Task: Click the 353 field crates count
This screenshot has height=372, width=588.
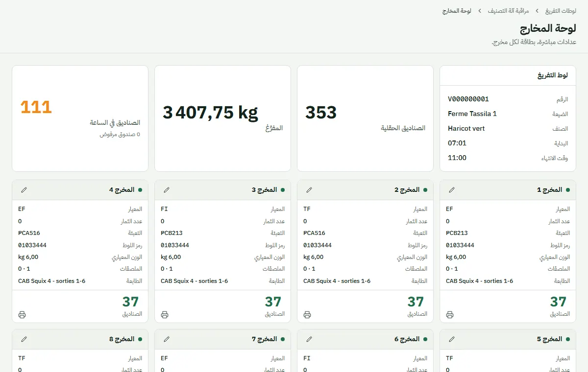Action: [x=321, y=113]
